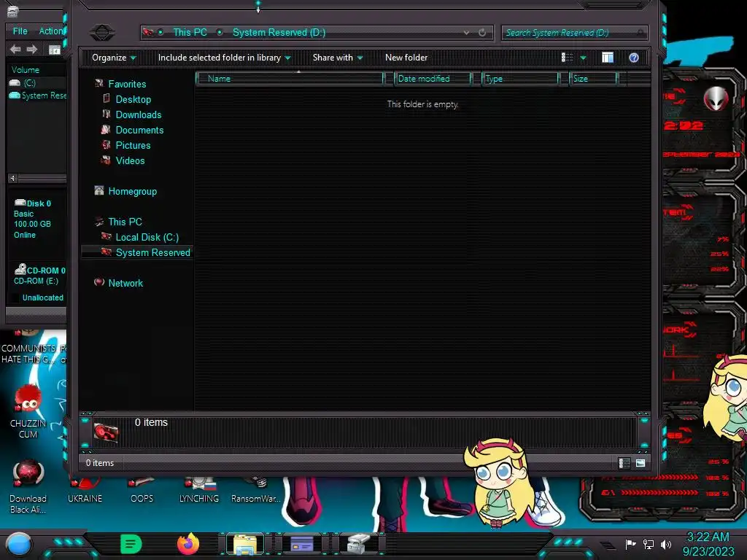
Task: Select Network in navigation pane
Action: [x=125, y=283]
